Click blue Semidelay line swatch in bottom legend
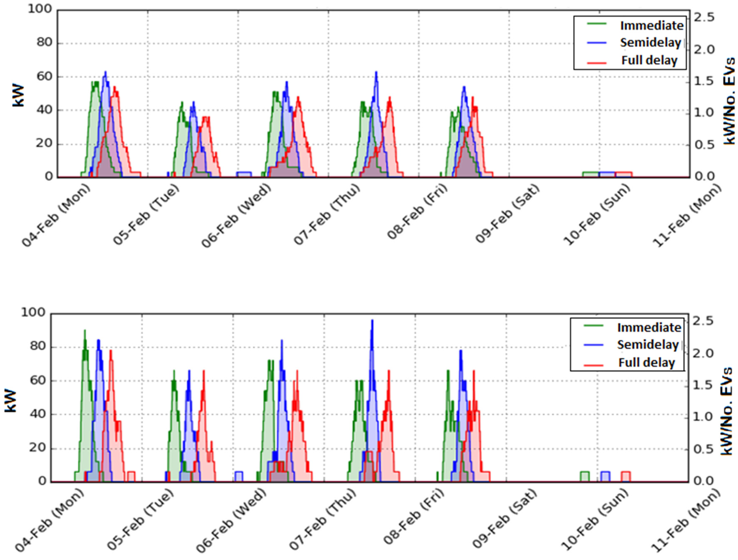Image resolution: width=738 pixels, height=560 pixels. pos(594,345)
